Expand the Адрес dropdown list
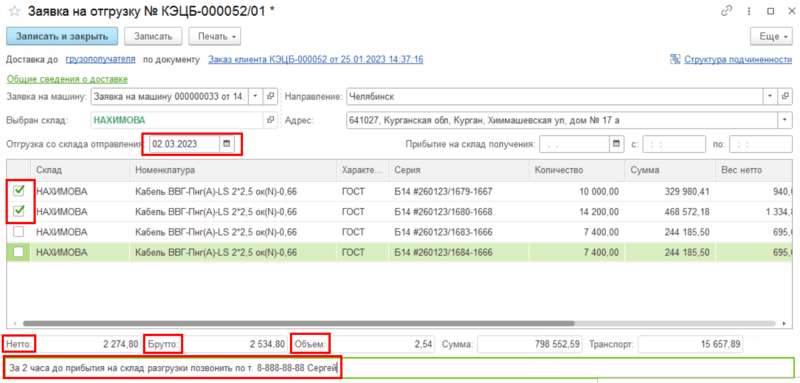Viewport: 800px width, 383px height. 784,120
